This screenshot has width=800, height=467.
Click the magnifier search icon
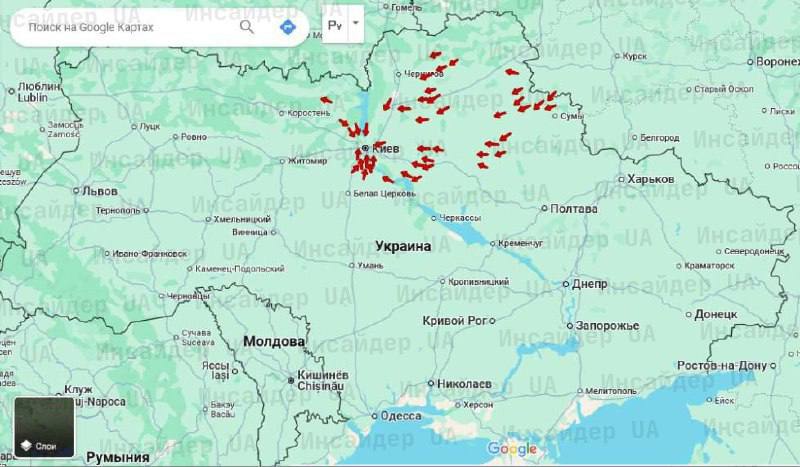tap(246, 27)
